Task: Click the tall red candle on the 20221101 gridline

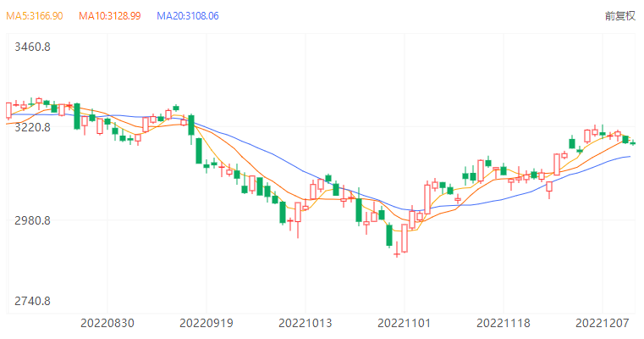Action: pyautogui.click(x=405, y=238)
